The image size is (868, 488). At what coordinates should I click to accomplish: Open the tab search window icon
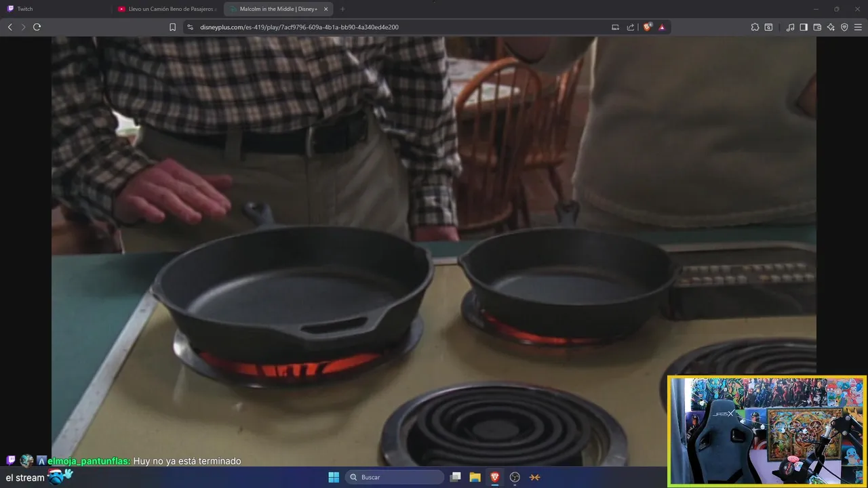pyautogui.click(x=768, y=27)
